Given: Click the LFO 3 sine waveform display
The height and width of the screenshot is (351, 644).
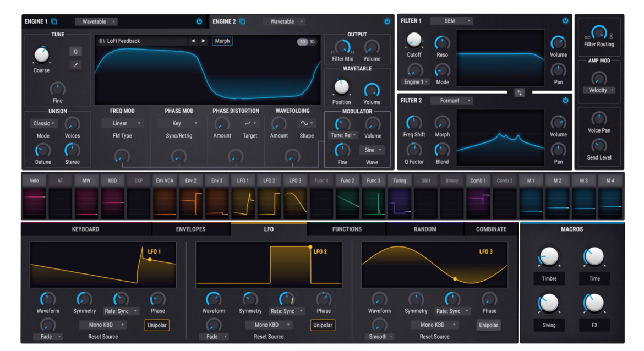Looking at the screenshot, I should pyautogui.click(x=434, y=265).
